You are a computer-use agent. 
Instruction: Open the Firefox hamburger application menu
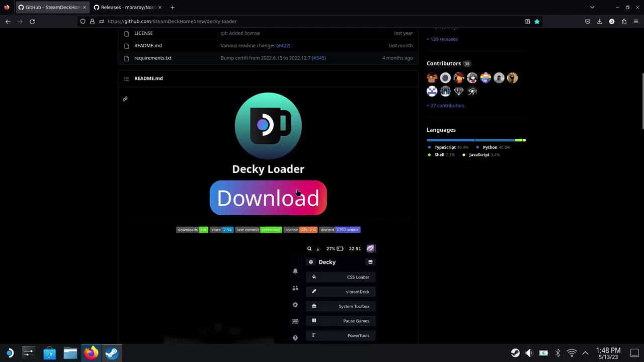636,22
